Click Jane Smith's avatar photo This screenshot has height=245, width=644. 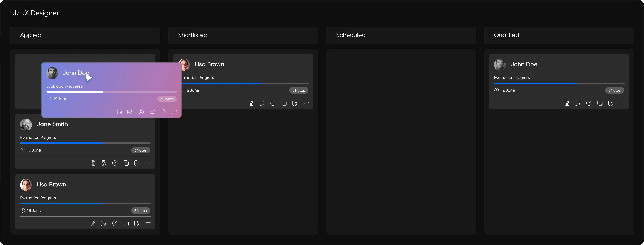click(x=26, y=125)
